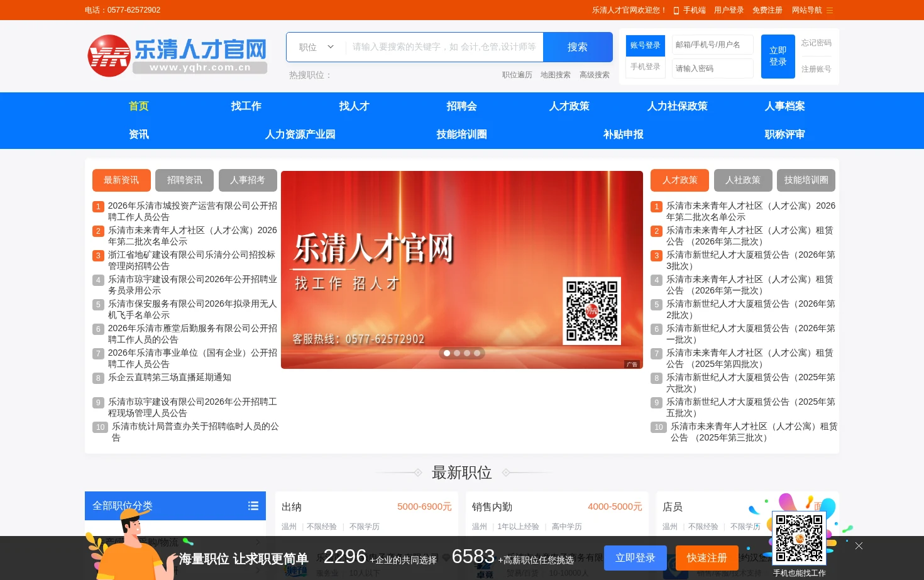Open the 网站导航 hamburger menu icon
The width and height of the screenshot is (924, 580).
[x=830, y=10]
